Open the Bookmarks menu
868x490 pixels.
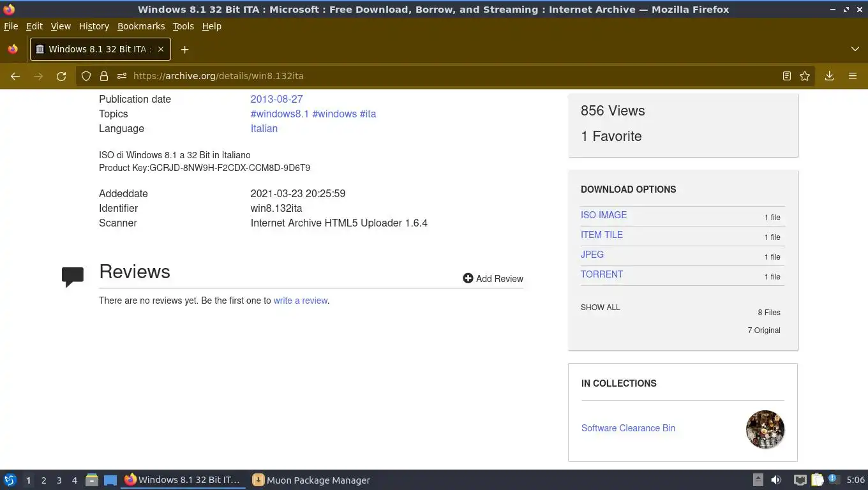[x=141, y=26]
